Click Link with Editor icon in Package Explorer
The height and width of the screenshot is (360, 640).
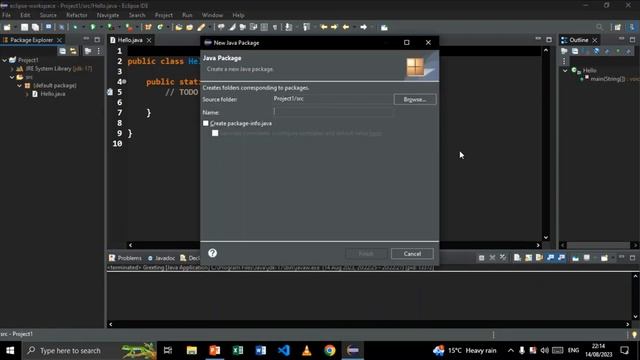click(73, 51)
